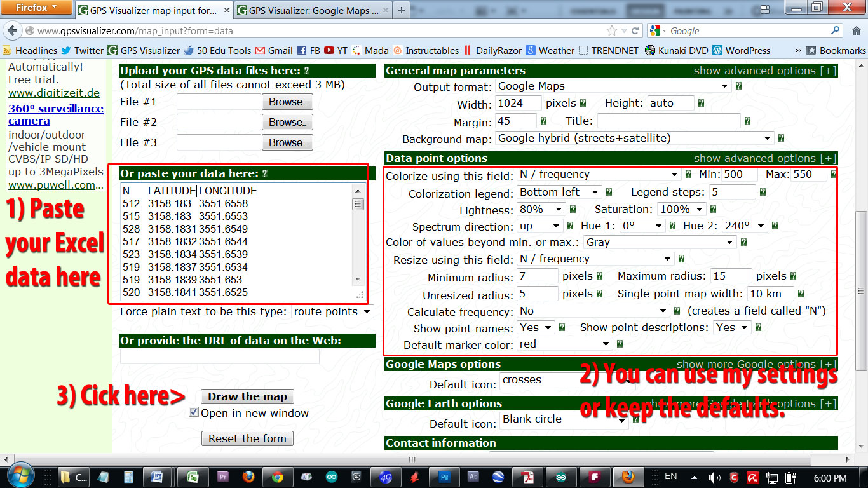This screenshot has height=488, width=868.
Task: Open the Firefox menu button
Action: click(35, 8)
